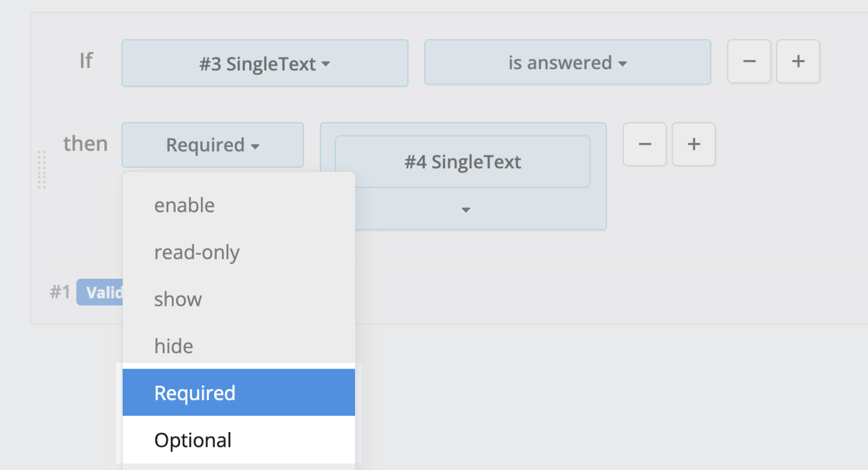868x470 pixels.
Task: Add another If condition with plus button
Action: tap(798, 61)
